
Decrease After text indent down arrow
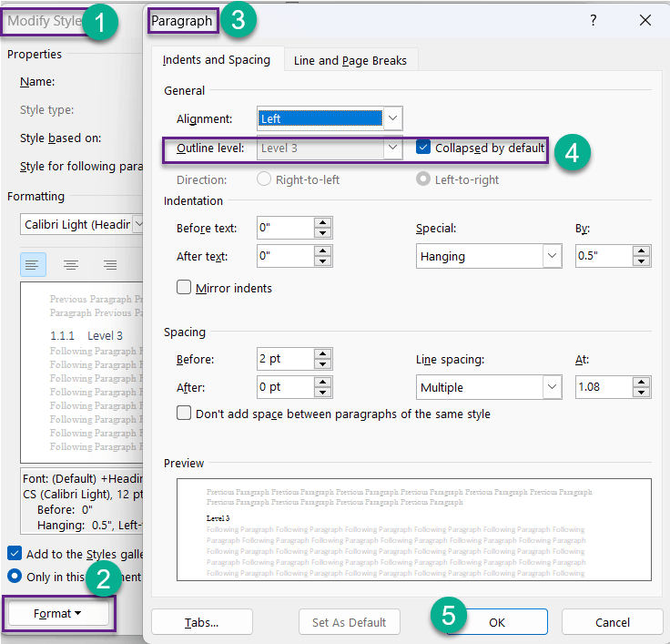pyautogui.click(x=322, y=261)
